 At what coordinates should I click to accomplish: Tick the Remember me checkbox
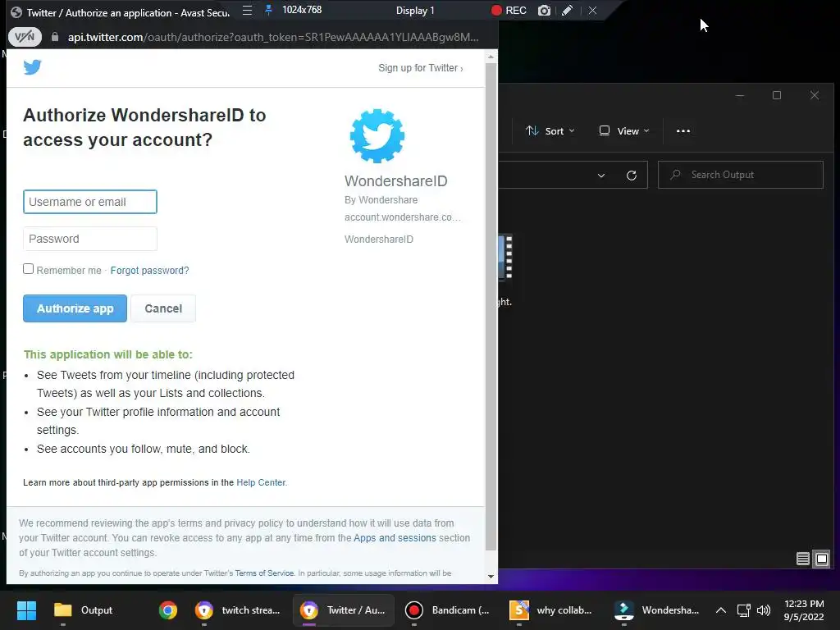tap(29, 269)
